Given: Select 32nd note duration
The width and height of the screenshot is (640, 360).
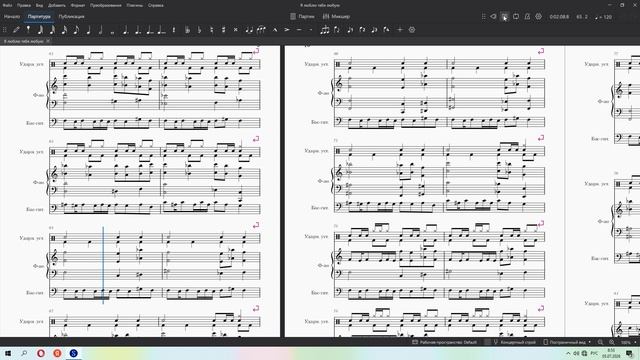Looking at the screenshot, I should pos(52,29).
